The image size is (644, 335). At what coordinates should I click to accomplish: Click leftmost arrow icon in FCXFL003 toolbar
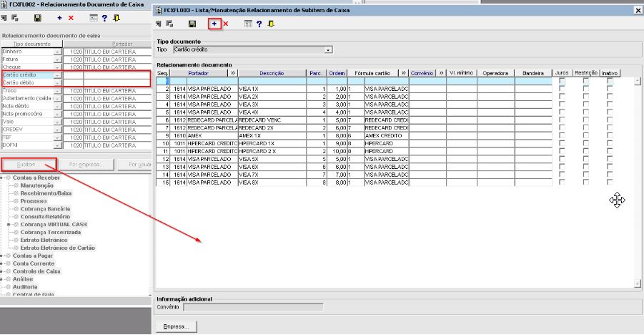(x=159, y=24)
